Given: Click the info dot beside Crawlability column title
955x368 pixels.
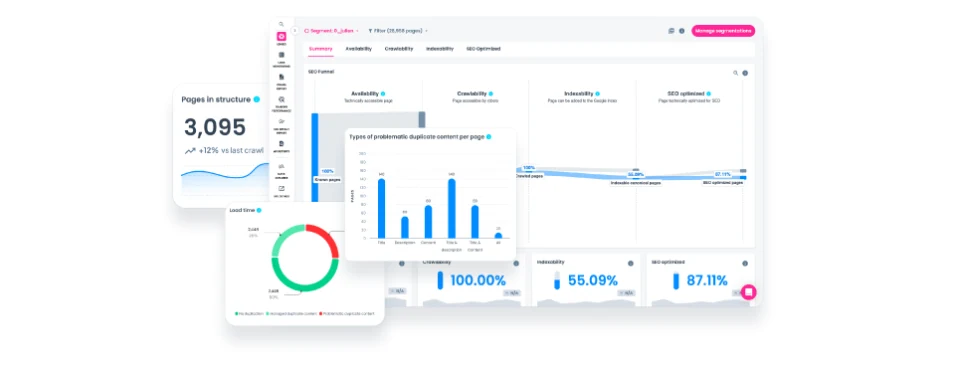Looking at the screenshot, I should click(491, 94).
